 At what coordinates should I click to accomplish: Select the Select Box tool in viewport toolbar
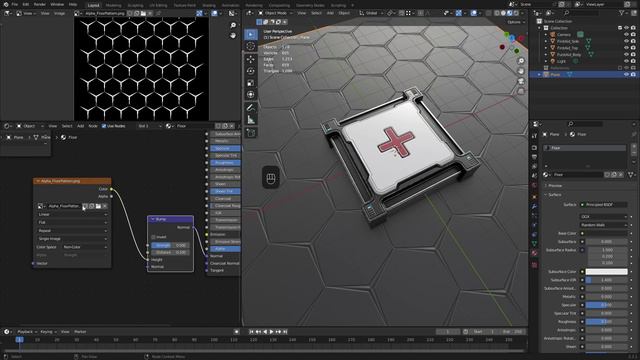coord(251,35)
